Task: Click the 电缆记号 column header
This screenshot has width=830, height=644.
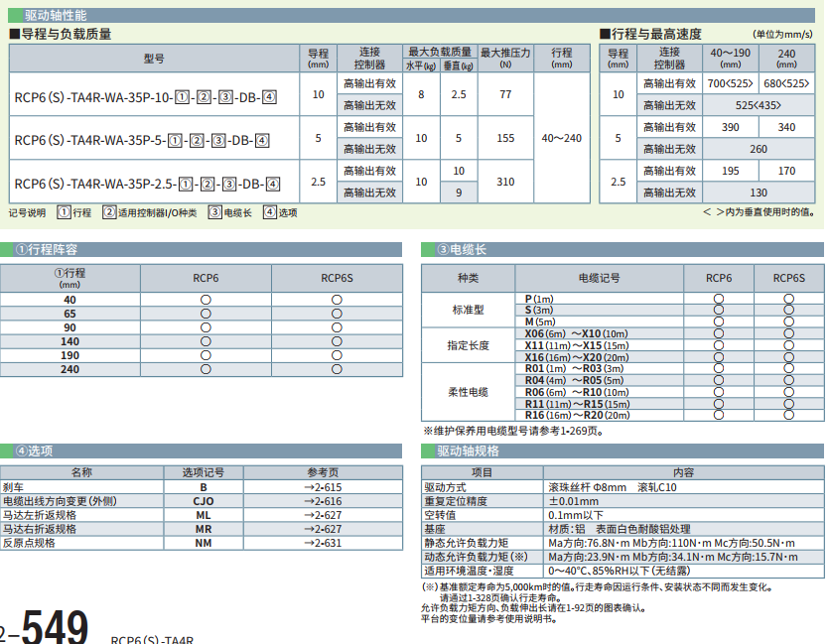Action: (x=600, y=278)
